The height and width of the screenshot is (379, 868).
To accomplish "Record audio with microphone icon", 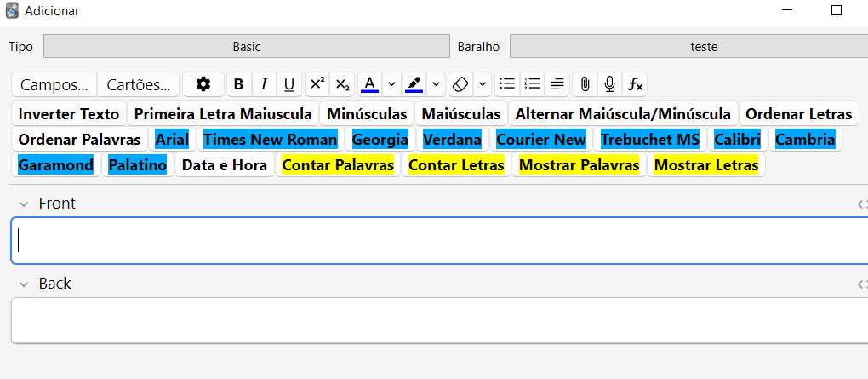I will tap(609, 84).
